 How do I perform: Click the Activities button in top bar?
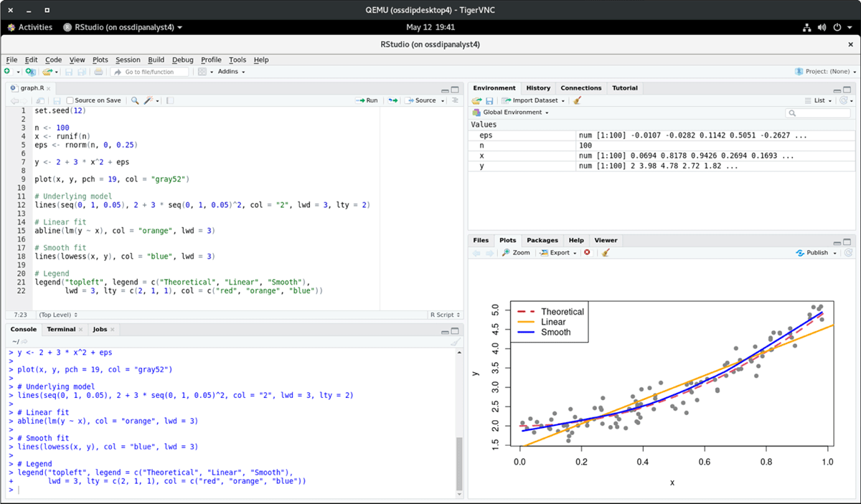pos(30,27)
